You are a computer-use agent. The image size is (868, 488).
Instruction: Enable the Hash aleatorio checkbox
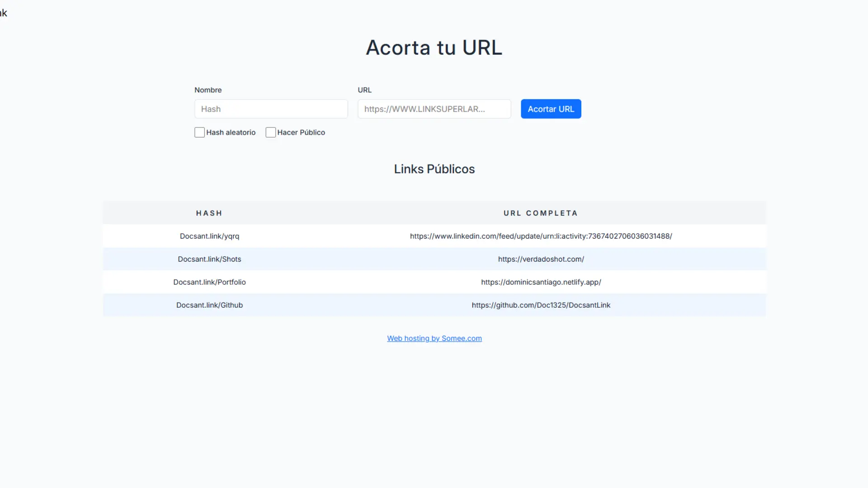click(199, 132)
